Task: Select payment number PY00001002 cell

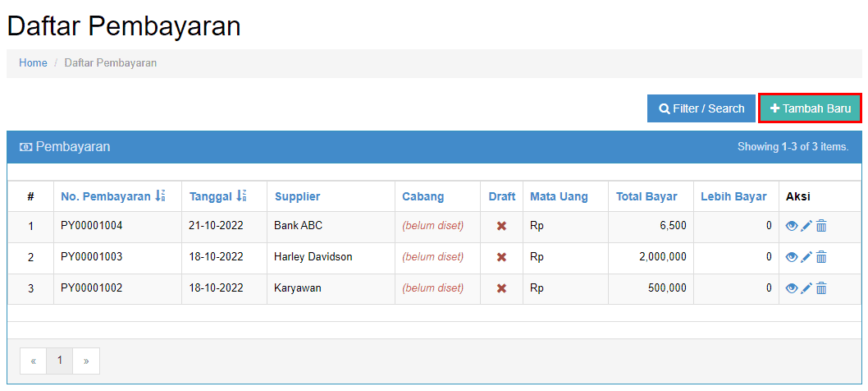Action: tap(118, 288)
